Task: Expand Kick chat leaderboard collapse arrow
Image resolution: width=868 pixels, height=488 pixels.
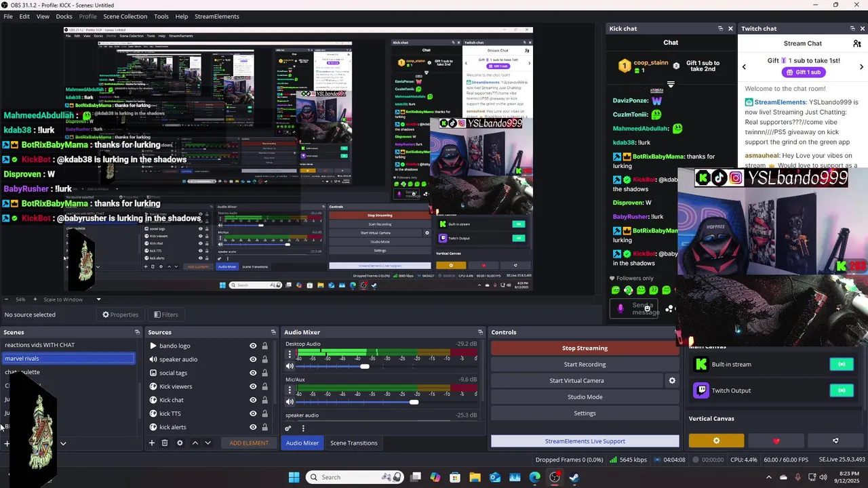Action: (671, 85)
